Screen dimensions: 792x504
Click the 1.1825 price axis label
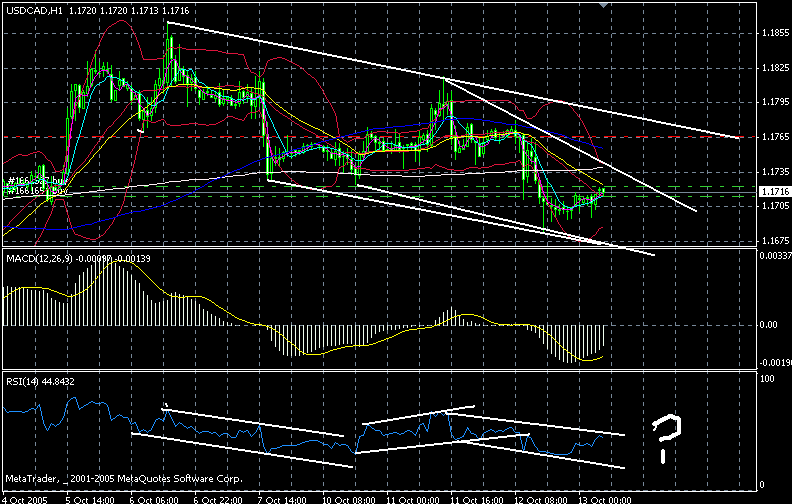pyautogui.click(x=774, y=68)
